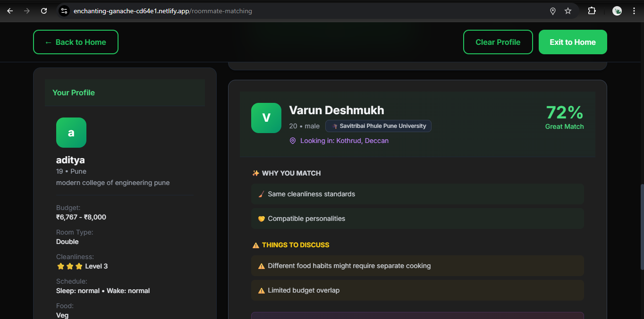Click the warning icon beside Things to Discuss
The image size is (644, 319).
tap(256, 245)
